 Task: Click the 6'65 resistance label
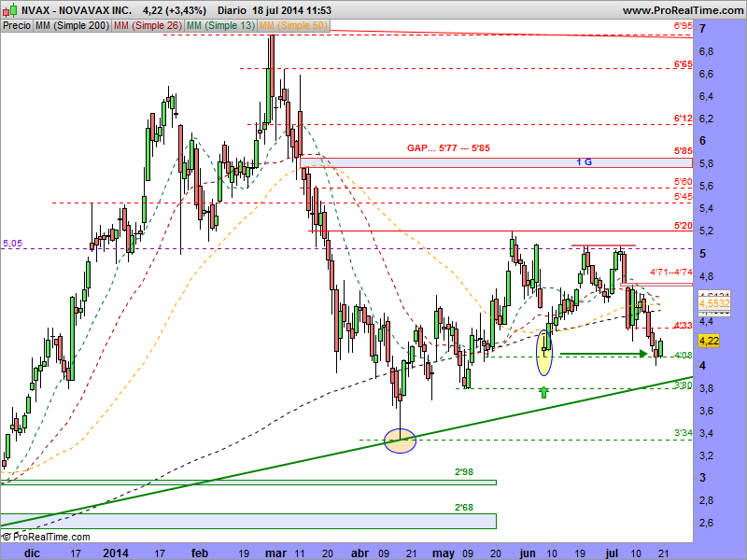684,64
